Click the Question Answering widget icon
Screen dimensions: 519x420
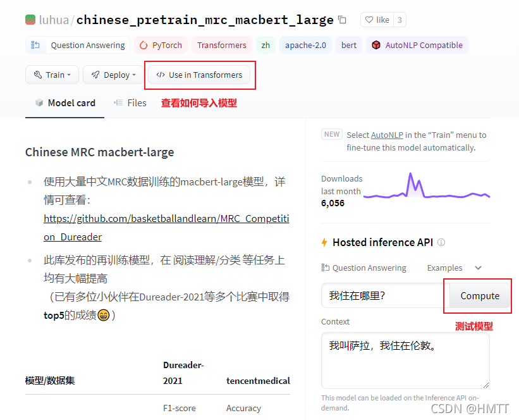[x=325, y=268]
